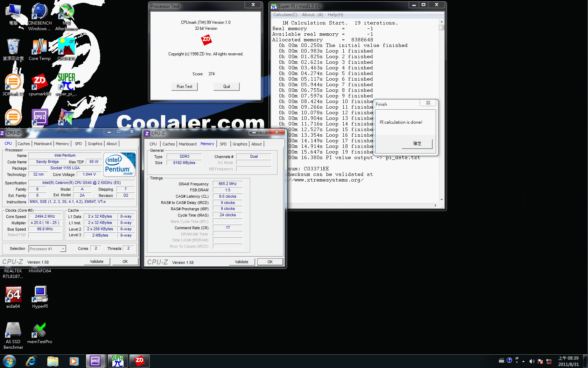Click Super PI scrollbar down arrow
The height and width of the screenshot is (368, 588).
coord(442,200)
